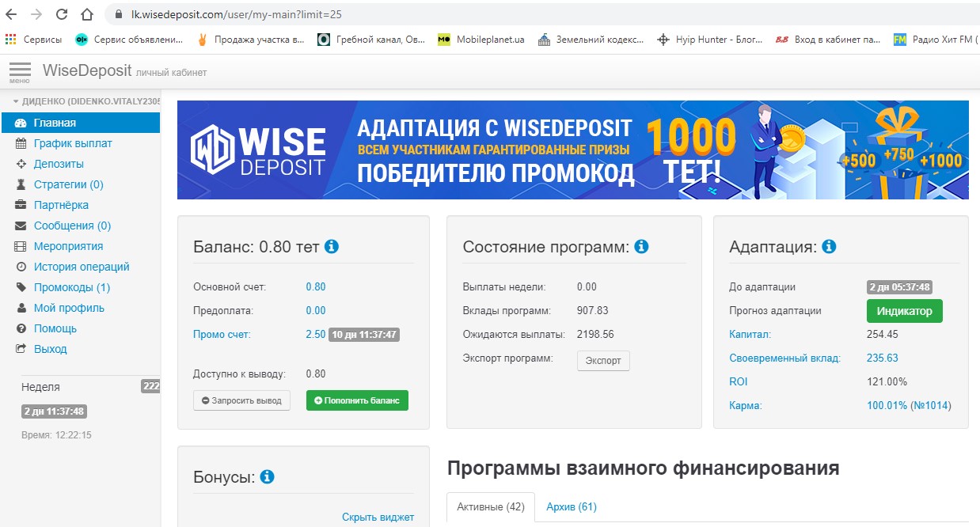Click the Пополнить баланс button

pyautogui.click(x=357, y=400)
